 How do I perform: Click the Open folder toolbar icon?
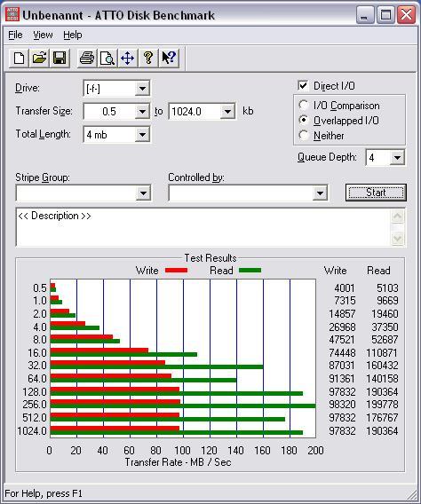click(39, 59)
